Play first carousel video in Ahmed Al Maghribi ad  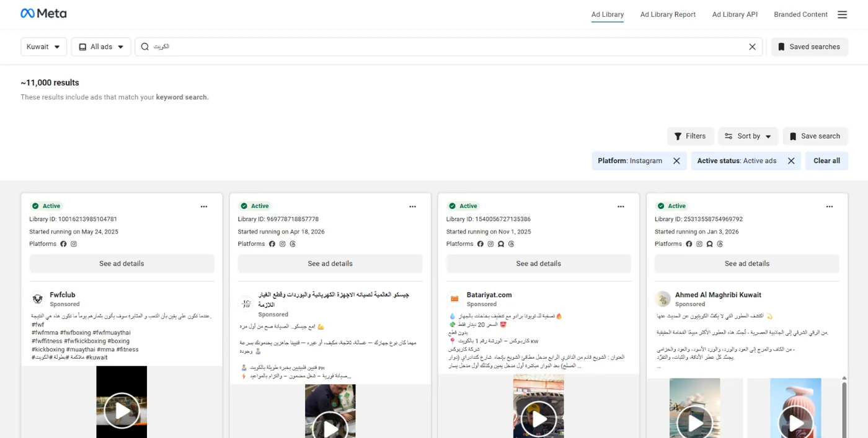click(695, 423)
